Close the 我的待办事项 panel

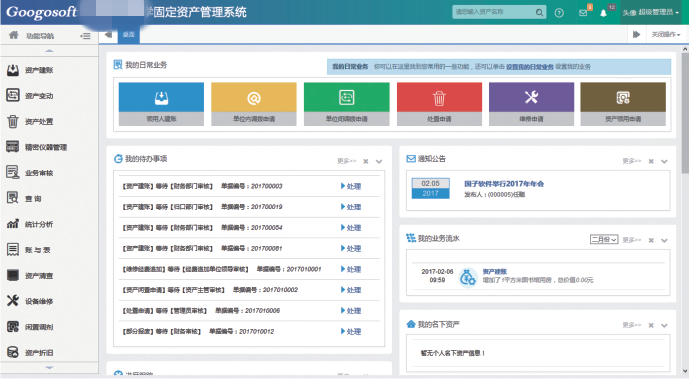(366, 162)
